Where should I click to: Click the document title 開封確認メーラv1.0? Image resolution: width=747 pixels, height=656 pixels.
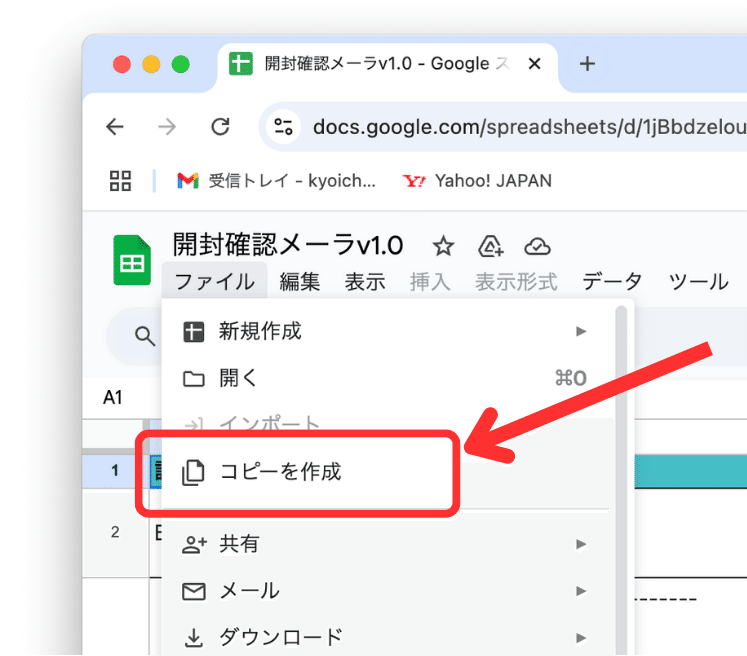pyautogui.click(x=288, y=245)
